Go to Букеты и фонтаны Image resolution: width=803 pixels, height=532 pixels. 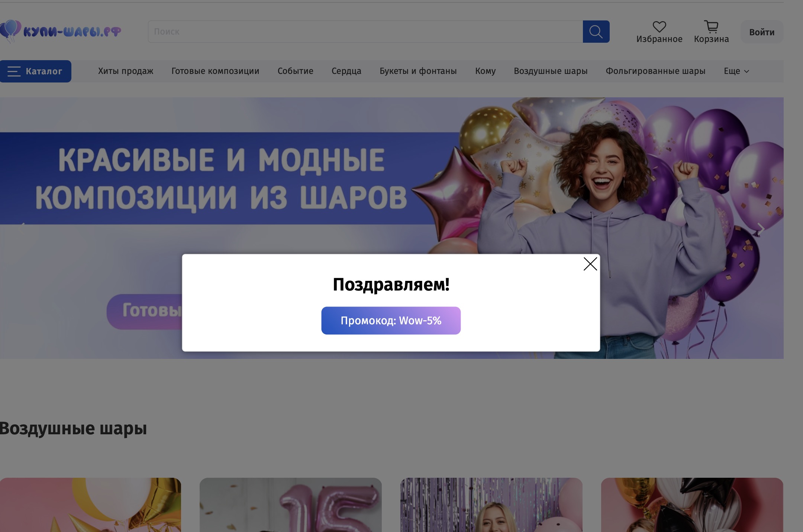point(418,71)
